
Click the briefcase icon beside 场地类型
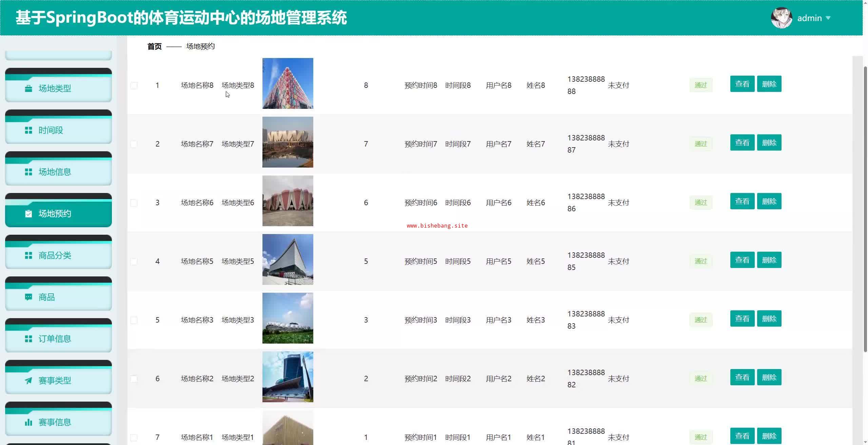(x=28, y=89)
